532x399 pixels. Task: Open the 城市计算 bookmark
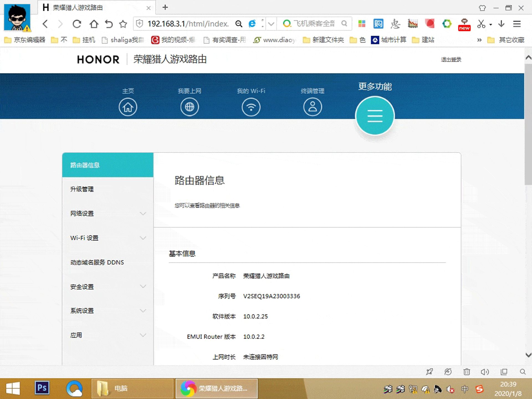coord(388,40)
